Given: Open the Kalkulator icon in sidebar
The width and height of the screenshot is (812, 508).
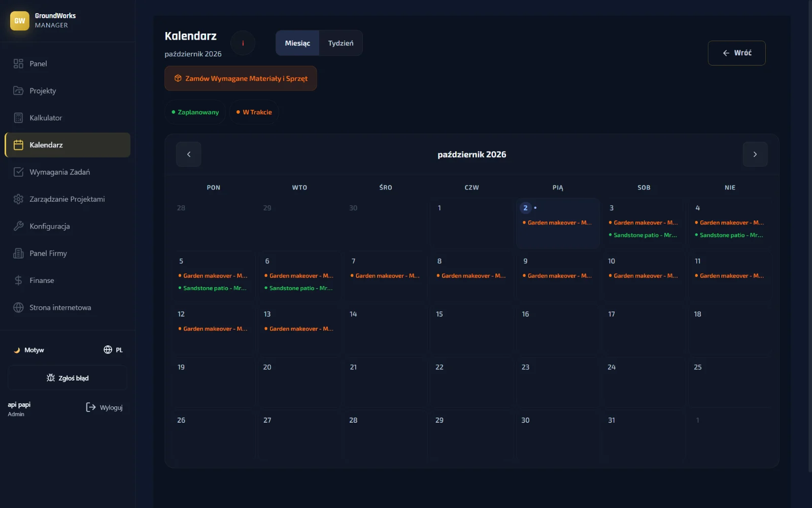Looking at the screenshot, I should (18, 118).
